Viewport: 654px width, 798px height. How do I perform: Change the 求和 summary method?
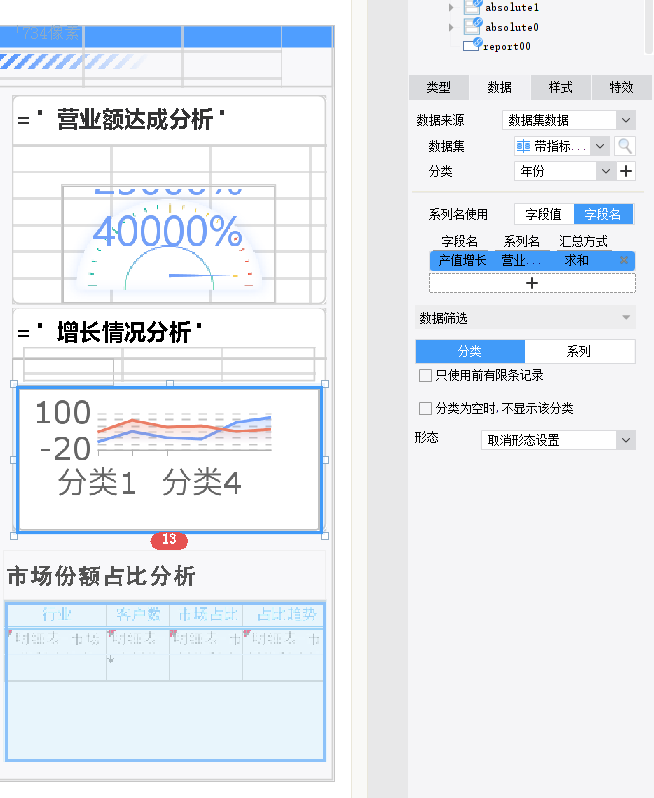(x=576, y=261)
